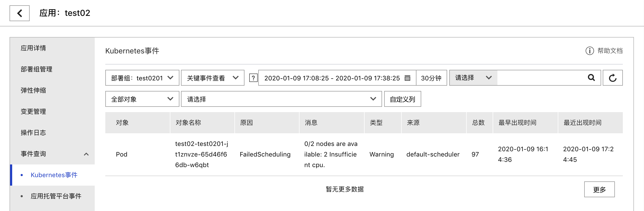Collapse the 事件查询 chevron

click(x=86, y=154)
